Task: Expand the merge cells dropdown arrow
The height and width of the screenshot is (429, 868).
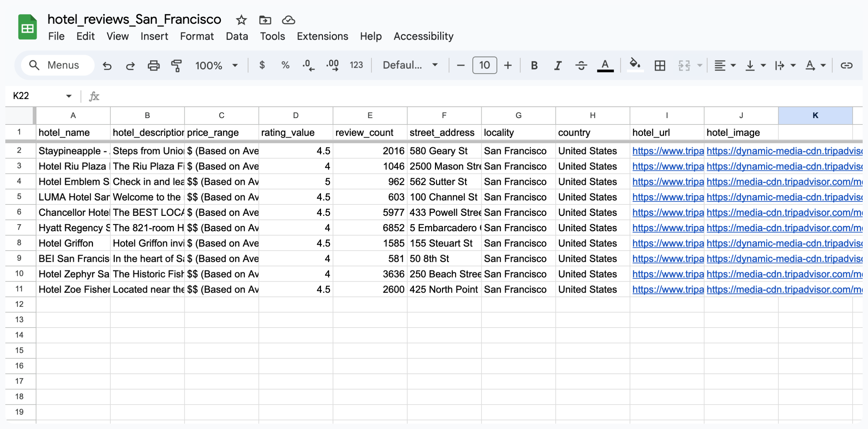Action: pos(700,65)
